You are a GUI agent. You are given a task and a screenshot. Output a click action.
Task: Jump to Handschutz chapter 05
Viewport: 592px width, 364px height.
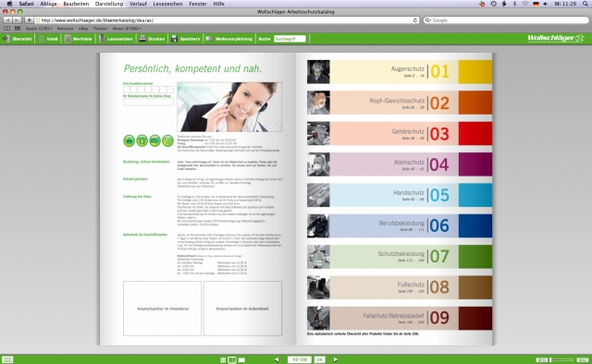[400, 195]
